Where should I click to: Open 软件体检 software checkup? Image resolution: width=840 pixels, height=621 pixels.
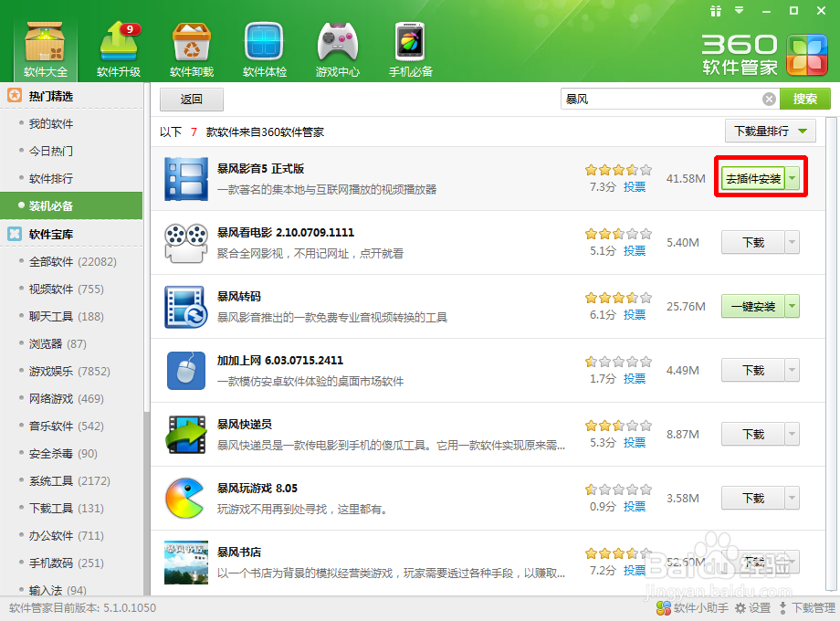265,49
